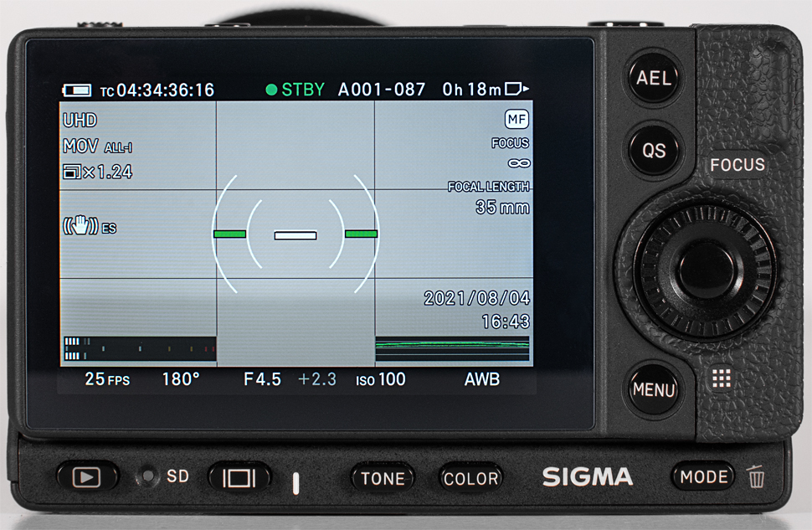The image size is (812, 530).
Task: Tap the green STBY status indicator
Action: (x=296, y=90)
